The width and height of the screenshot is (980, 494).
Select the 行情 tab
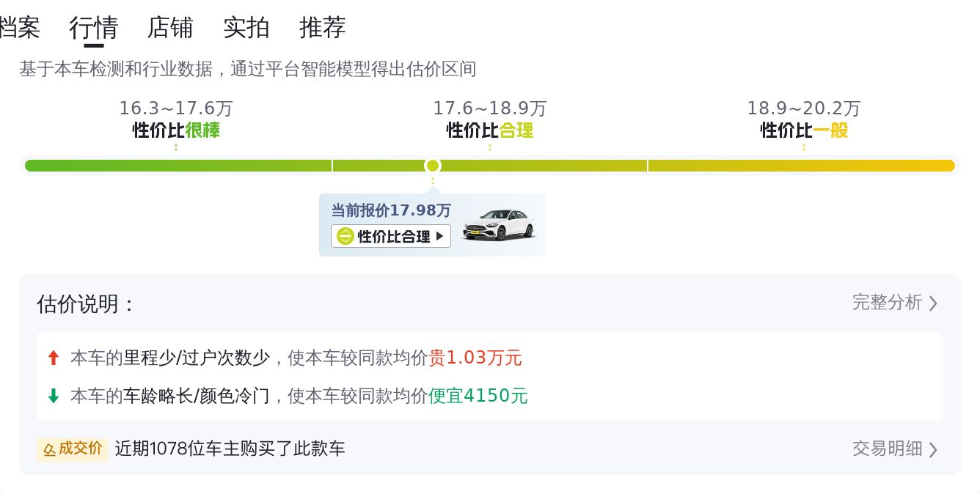pyautogui.click(x=94, y=28)
